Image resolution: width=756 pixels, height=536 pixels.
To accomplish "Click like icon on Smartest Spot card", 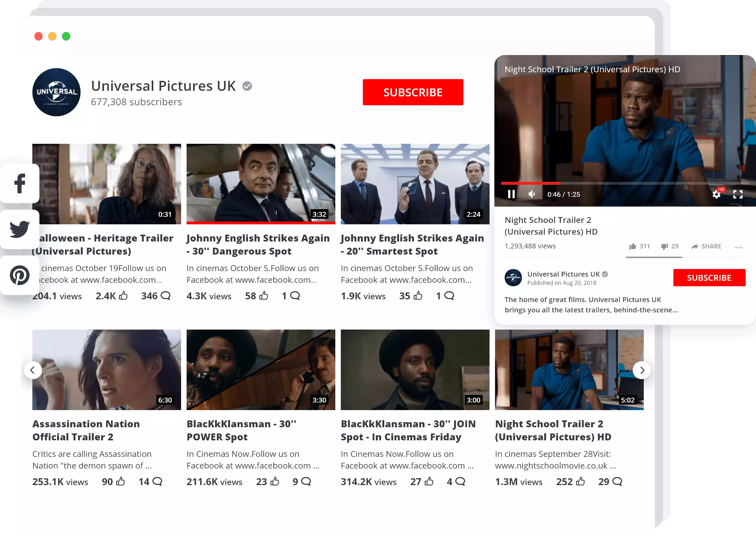I will 418,296.
